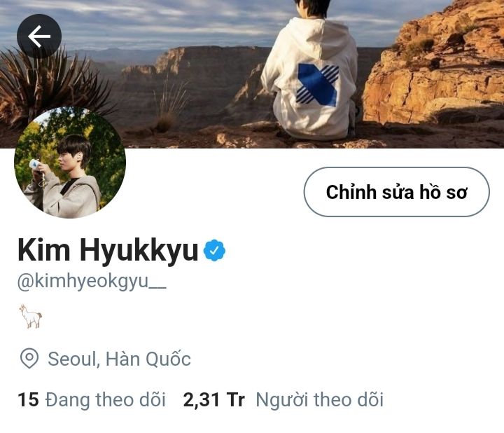504x433 pixels.
Task: Click the 2,31 Tr followers count
Action: tap(213, 400)
